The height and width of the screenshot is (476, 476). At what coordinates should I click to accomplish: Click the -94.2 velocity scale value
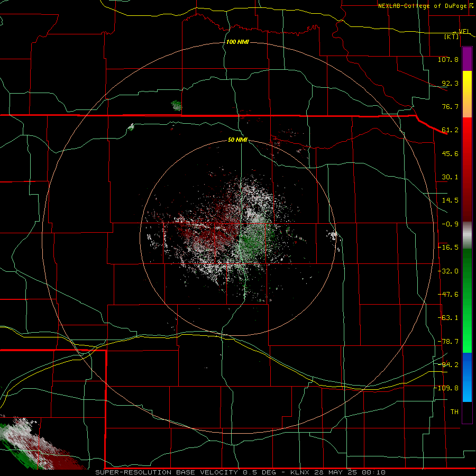click(448, 364)
